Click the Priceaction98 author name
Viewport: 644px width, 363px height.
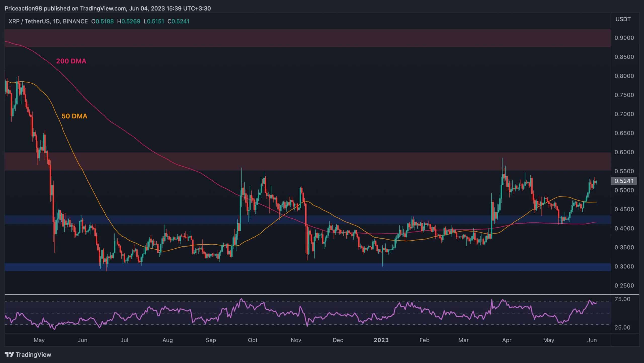pos(24,8)
